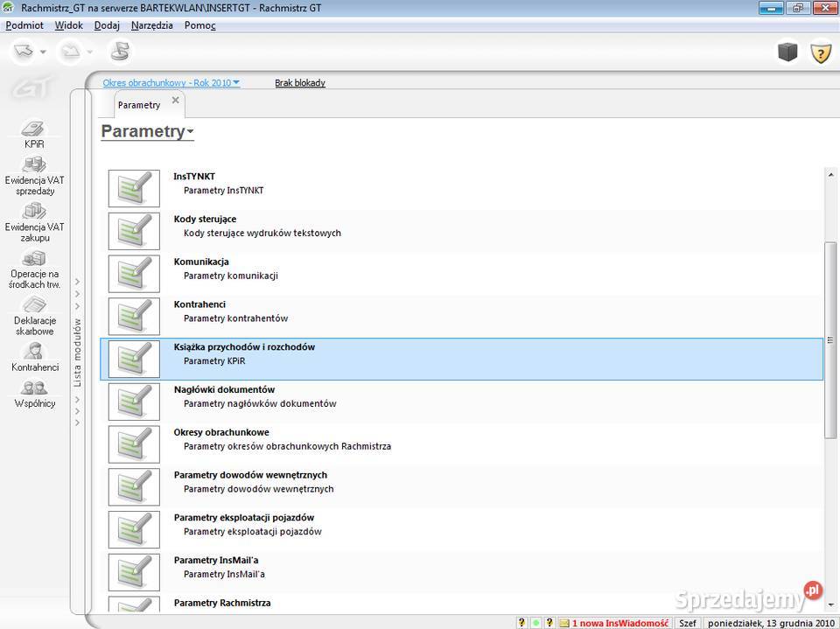Select the Parametry eksploatacji pojazdów title

[x=244, y=518]
